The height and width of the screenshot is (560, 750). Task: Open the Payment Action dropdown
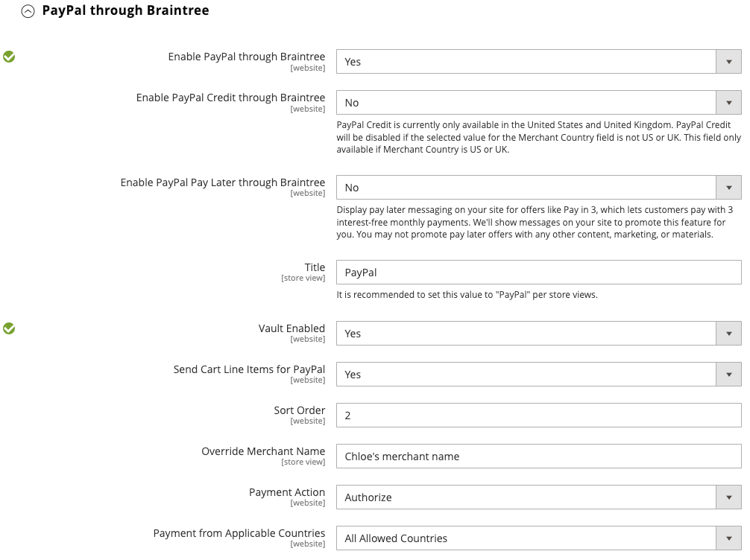click(x=538, y=497)
